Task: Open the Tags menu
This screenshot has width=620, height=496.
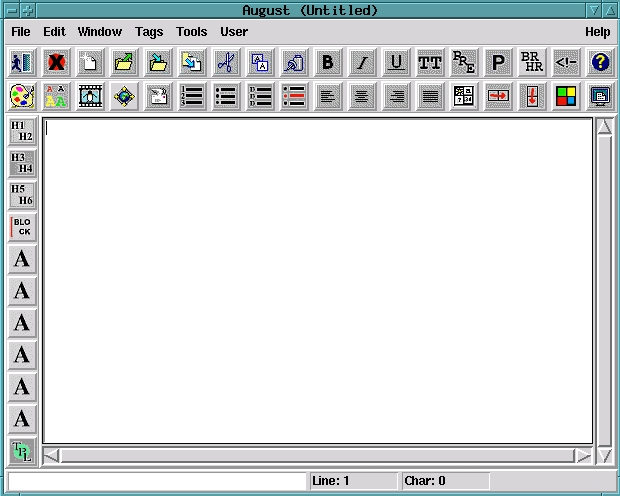Action: 149,32
